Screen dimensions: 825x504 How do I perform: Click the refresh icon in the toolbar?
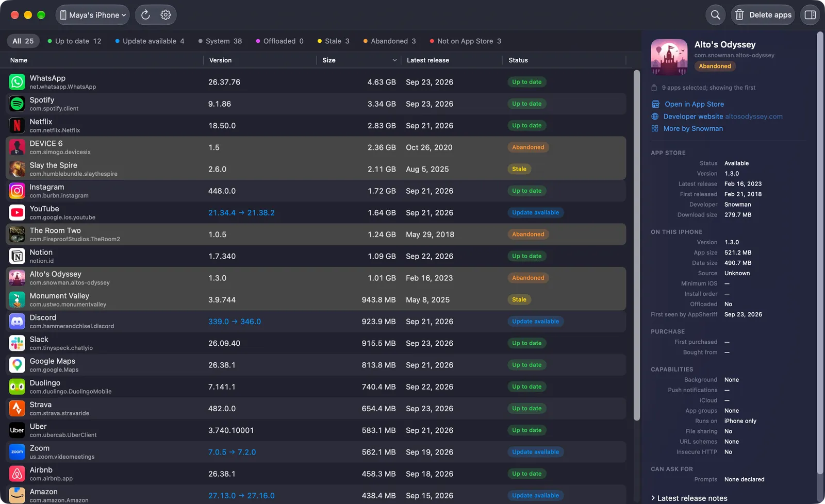point(146,15)
